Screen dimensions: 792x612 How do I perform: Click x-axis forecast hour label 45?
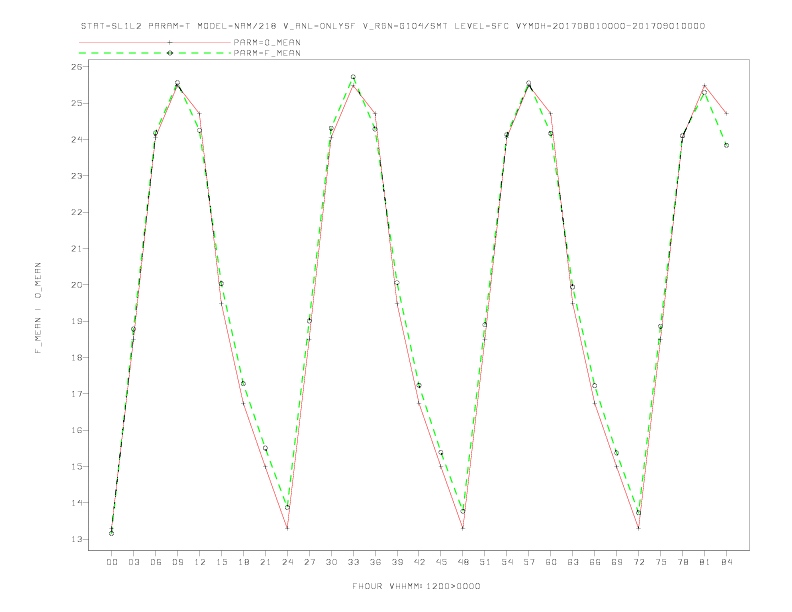pyautogui.click(x=441, y=562)
